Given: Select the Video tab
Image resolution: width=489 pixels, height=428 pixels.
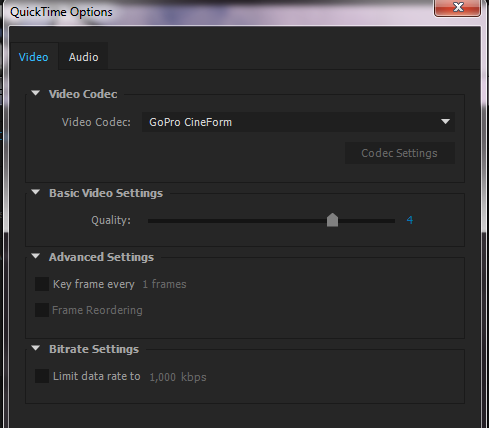Looking at the screenshot, I should [34, 57].
